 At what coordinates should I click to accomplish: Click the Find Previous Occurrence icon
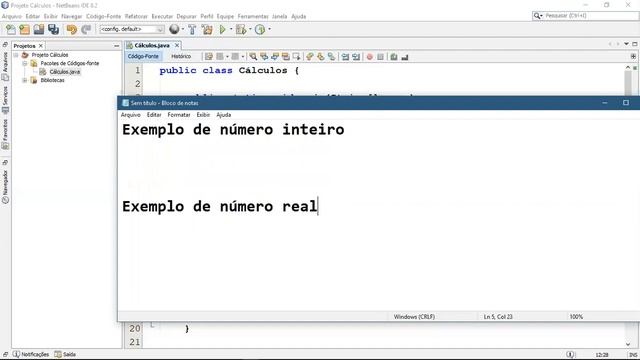tap(264, 57)
